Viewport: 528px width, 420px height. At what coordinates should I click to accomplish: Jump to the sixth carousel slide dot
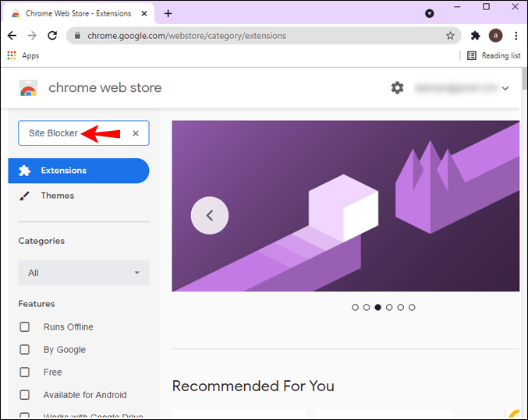click(412, 307)
